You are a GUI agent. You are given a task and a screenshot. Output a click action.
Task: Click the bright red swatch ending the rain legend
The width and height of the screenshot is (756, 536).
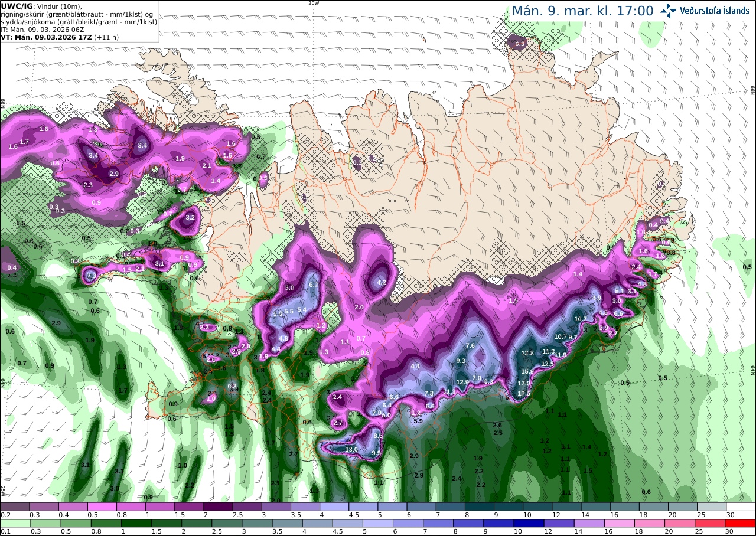pos(741,523)
